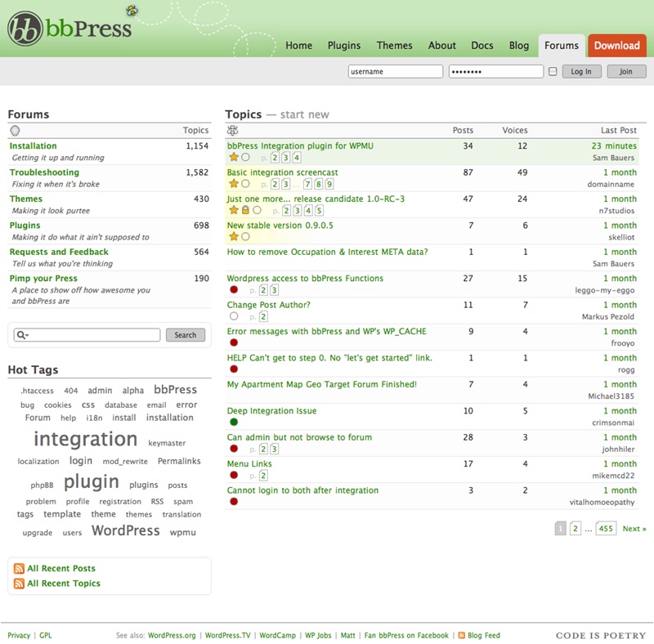Open the Pimp your Press forum

pos(43,278)
